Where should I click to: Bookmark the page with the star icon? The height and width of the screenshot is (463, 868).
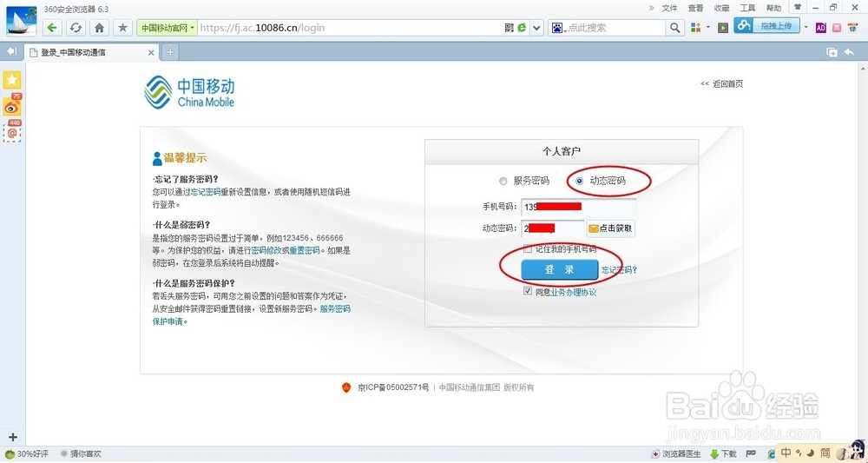coord(122,28)
